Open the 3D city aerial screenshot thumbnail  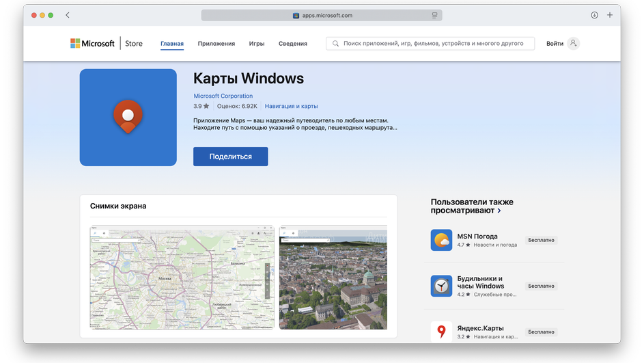(333, 278)
